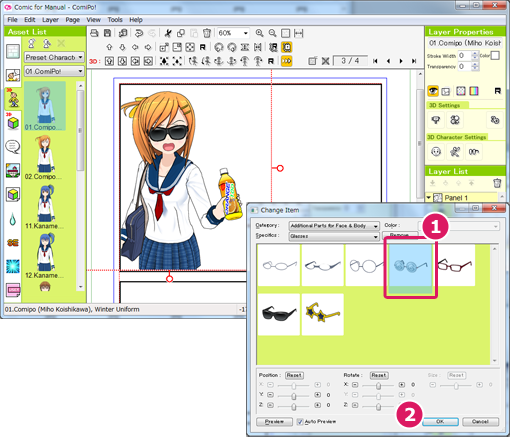This screenshot has width=510, height=437.
Task: Click Cancel in Change Item dialog
Action: tap(480, 422)
